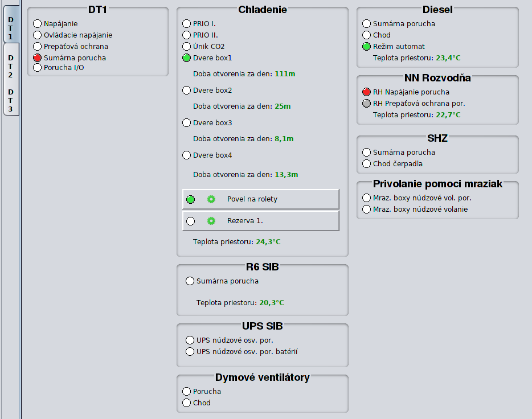The image size is (532, 419).
Task: Switch to the DT1 vertical tab
Action: click(11, 26)
